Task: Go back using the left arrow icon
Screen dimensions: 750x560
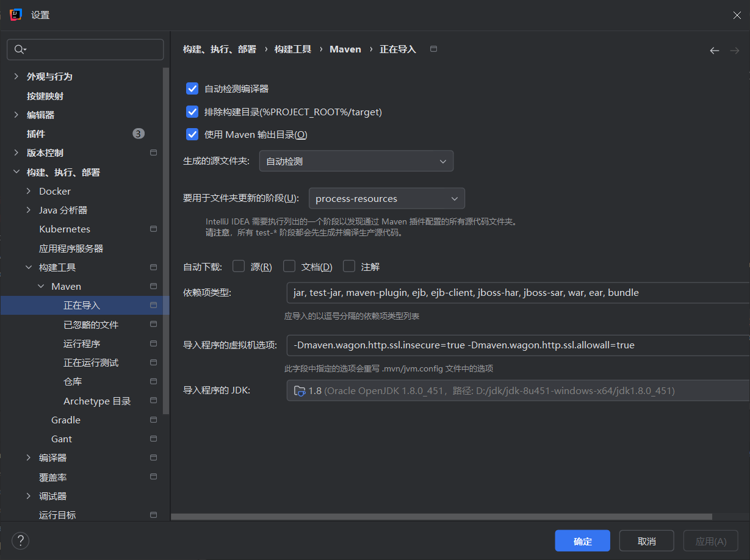Action: click(714, 50)
